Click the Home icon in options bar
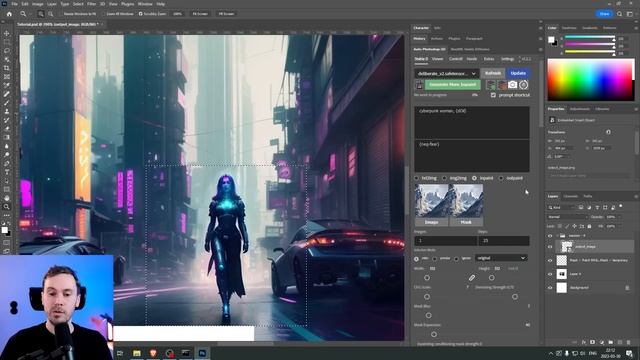 [9, 14]
